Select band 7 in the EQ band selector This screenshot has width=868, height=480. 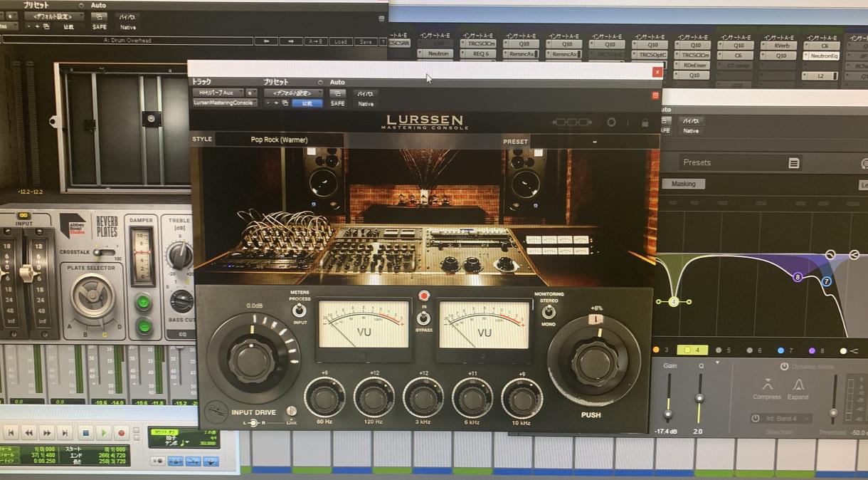tap(786, 350)
